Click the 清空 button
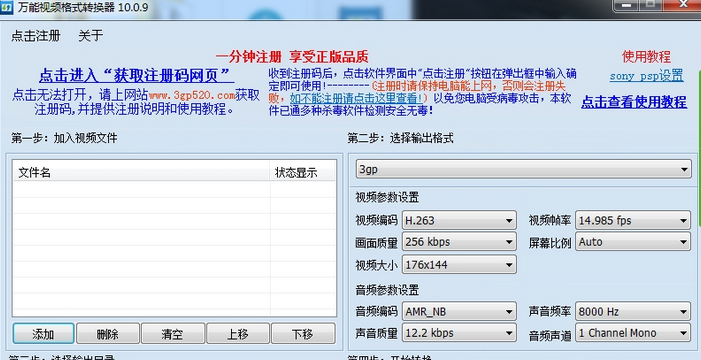Image resolution: width=701 pixels, height=360 pixels. coord(173,334)
